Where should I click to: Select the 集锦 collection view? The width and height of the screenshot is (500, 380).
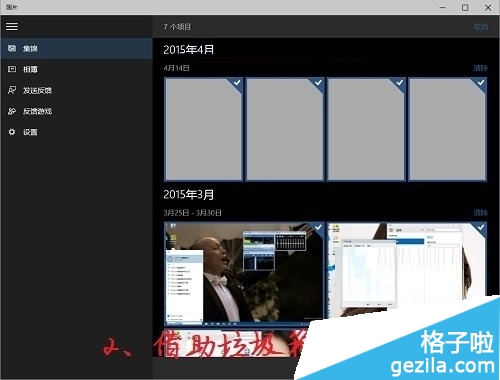(76, 49)
